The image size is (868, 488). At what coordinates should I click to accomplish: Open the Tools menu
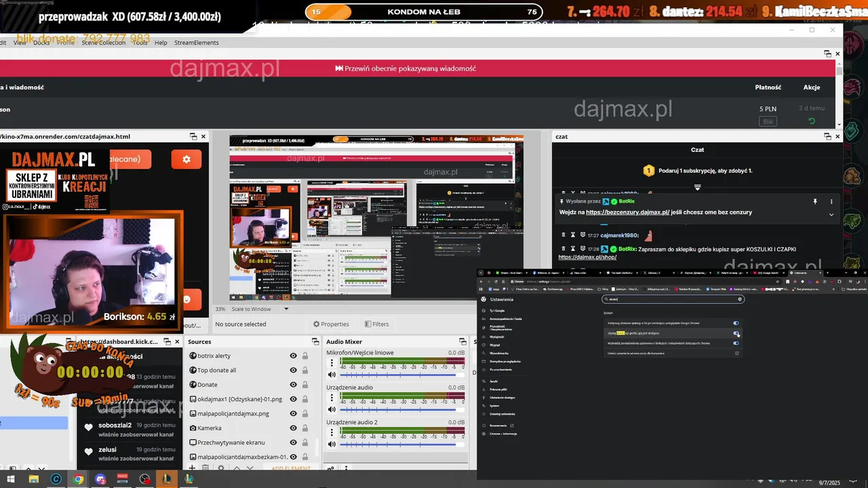140,43
